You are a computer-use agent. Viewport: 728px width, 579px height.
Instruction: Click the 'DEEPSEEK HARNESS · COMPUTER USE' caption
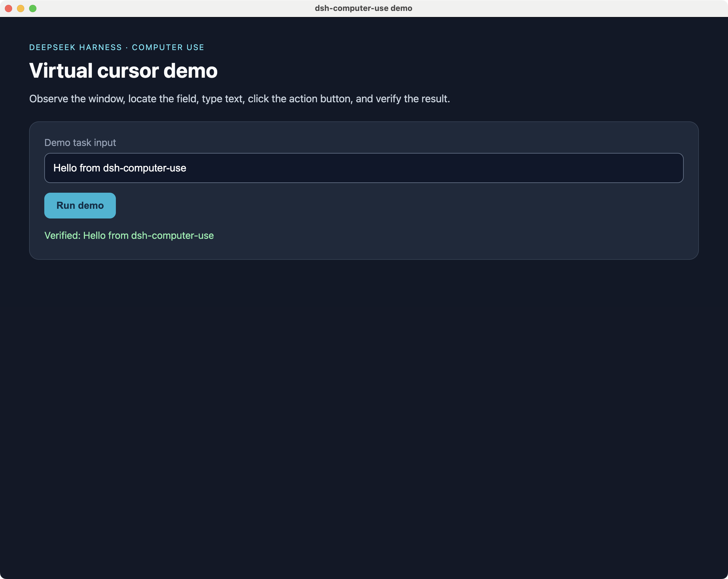click(116, 47)
